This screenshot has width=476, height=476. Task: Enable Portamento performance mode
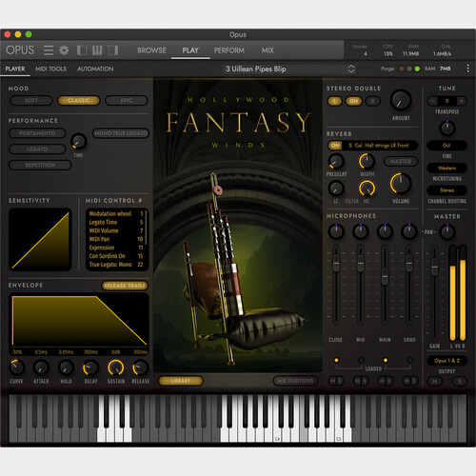37,133
